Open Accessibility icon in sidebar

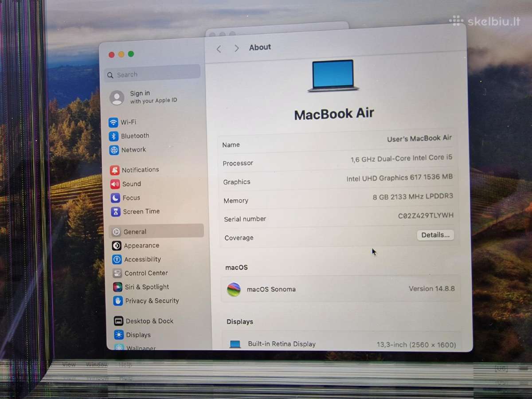(117, 259)
